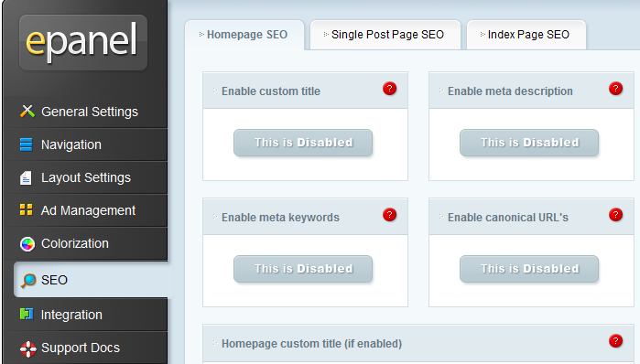Screen dimensions: 640x364
Task: Open Ad Management section
Action: click(86, 210)
